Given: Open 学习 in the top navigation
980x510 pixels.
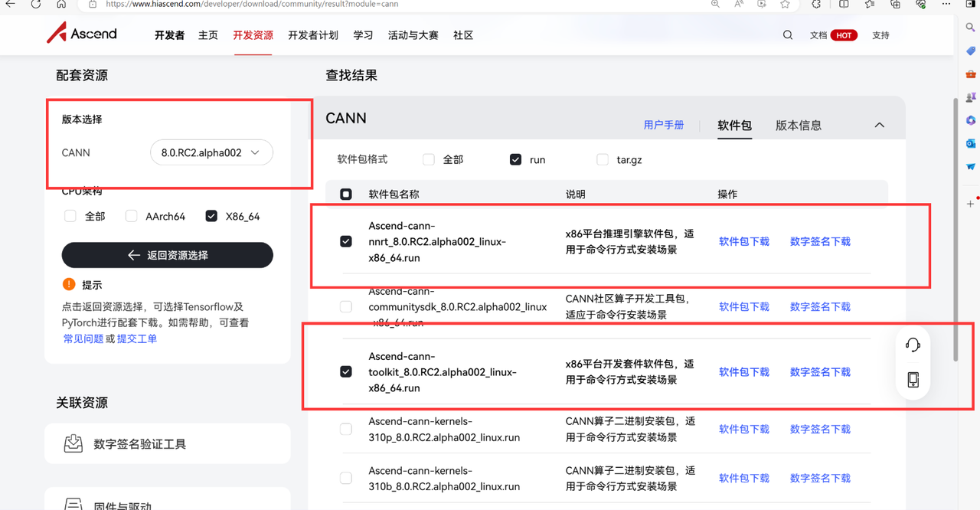Looking at the screenshot, I should [x=363, y=35].
